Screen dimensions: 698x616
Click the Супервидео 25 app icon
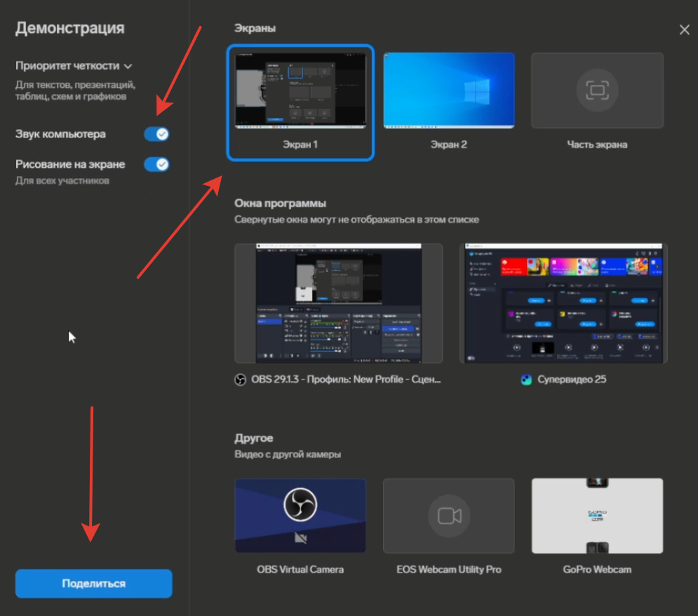526,380
